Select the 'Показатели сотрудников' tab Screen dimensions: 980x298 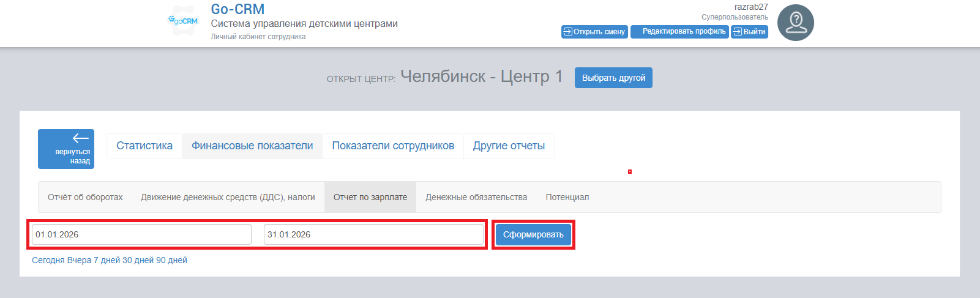click(x=393, y=146)
